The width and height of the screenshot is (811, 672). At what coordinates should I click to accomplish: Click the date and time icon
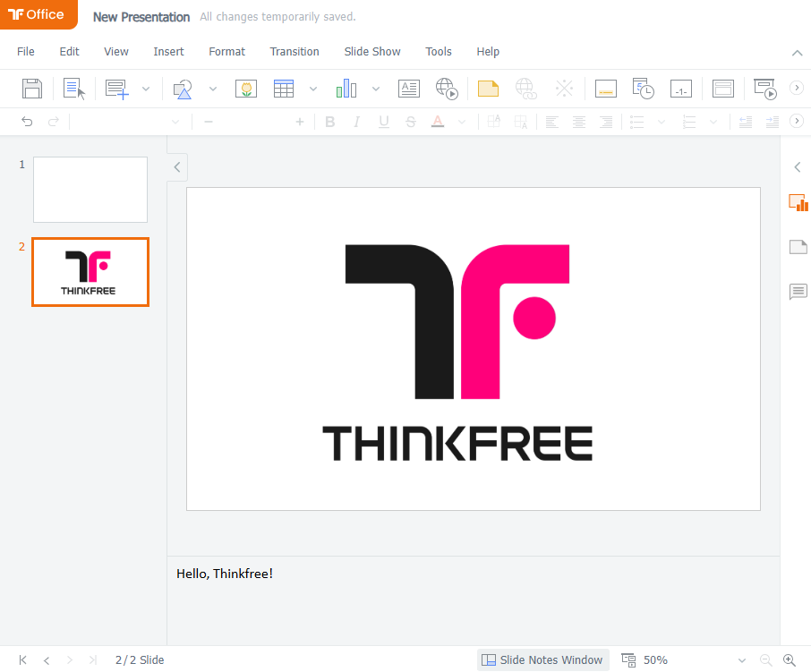pos(643,89)
